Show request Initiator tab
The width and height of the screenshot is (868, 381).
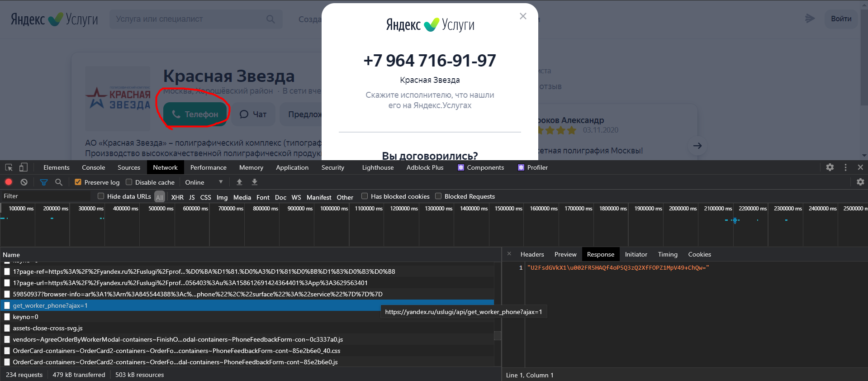click(x=636, y=254)
